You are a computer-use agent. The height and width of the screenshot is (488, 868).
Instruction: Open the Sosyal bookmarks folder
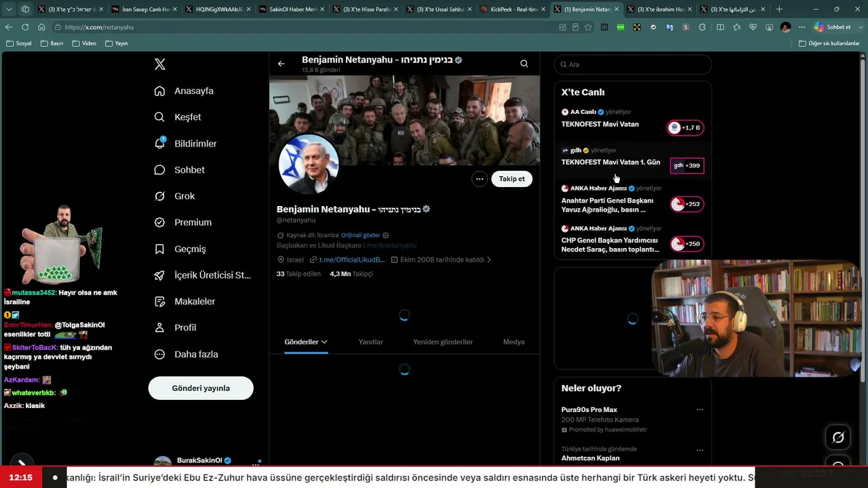pyautogui.click(x=19, y=43)
